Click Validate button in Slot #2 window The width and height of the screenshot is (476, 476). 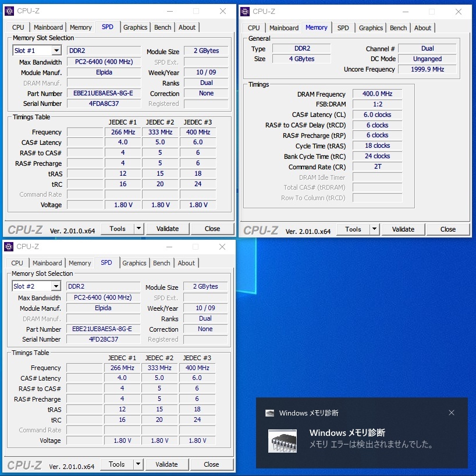click(x=166, y=464)
